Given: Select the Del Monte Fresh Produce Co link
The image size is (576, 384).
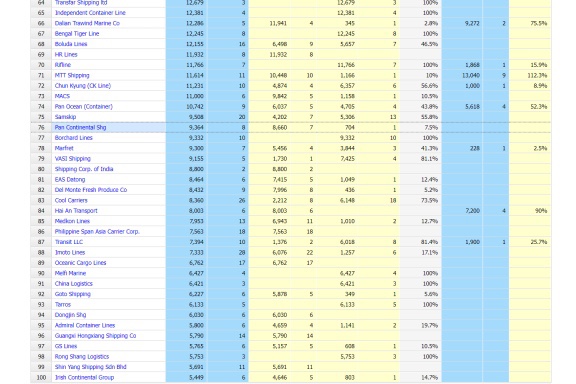Looking at the screenshot, I should click(91, 190).
